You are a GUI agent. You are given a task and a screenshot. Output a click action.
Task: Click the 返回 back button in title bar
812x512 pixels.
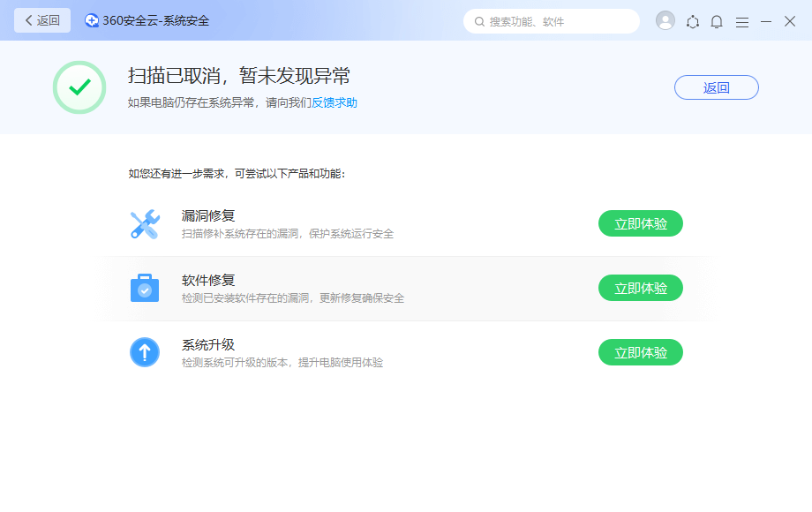42,20
